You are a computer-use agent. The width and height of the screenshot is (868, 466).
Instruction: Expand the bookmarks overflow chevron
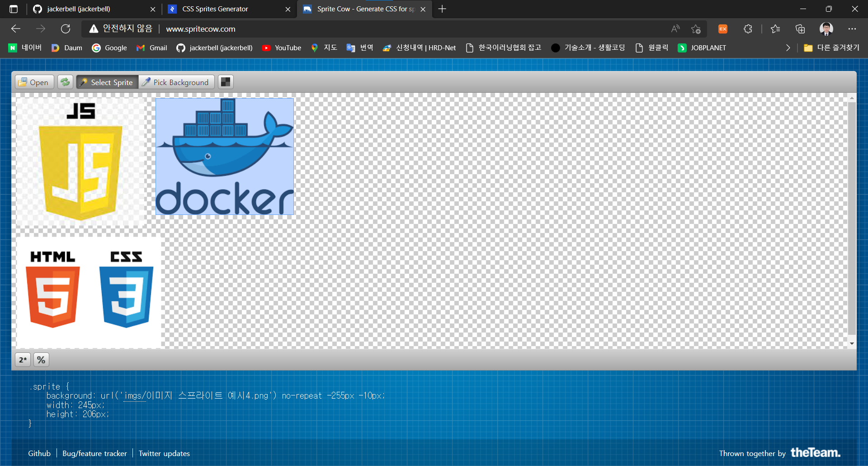click(x=788, y=48)
